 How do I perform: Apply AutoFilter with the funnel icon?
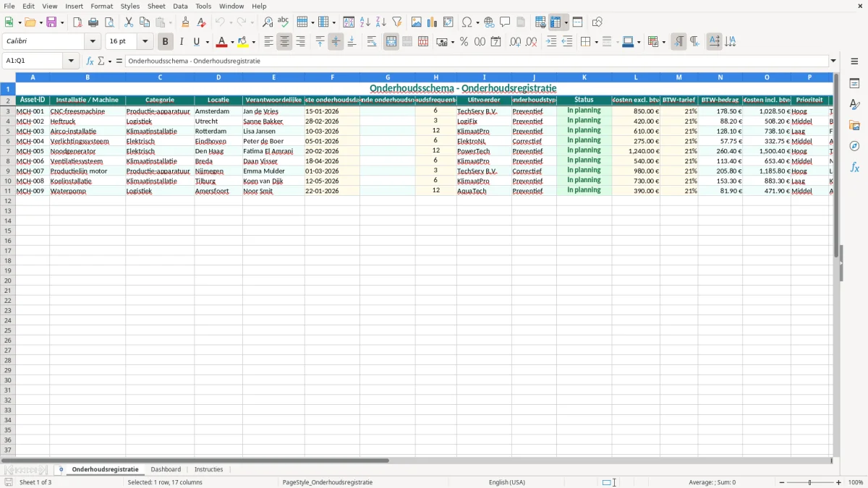(x=397, y=22)
